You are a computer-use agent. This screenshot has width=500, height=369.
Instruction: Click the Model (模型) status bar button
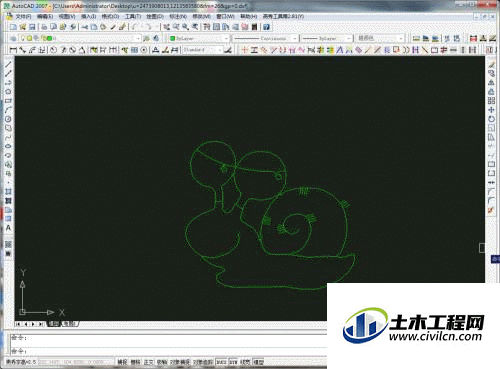point(259,362)
